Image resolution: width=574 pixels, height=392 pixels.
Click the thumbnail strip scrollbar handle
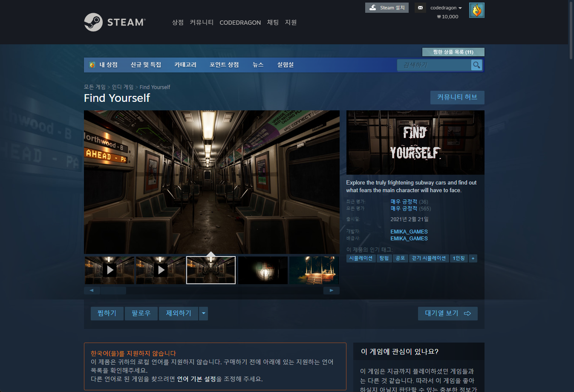(x=113, y=291)
